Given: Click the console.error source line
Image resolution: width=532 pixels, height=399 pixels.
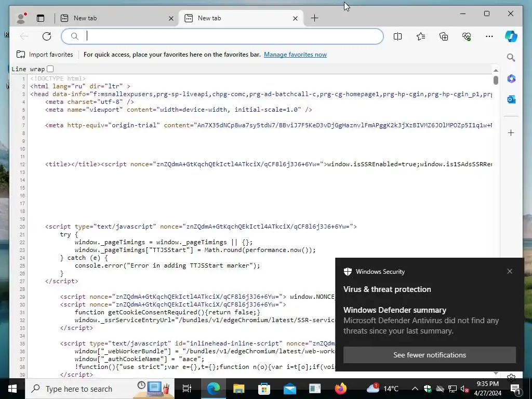Looking at the screenshot, I should pos(167,265).
